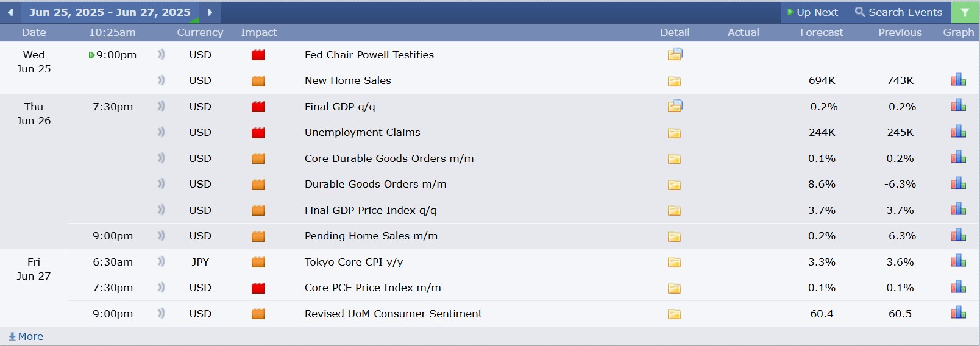
Task: Open detail folder for Fed Chair Powell Testifies
Action: (x=675, y=55)
